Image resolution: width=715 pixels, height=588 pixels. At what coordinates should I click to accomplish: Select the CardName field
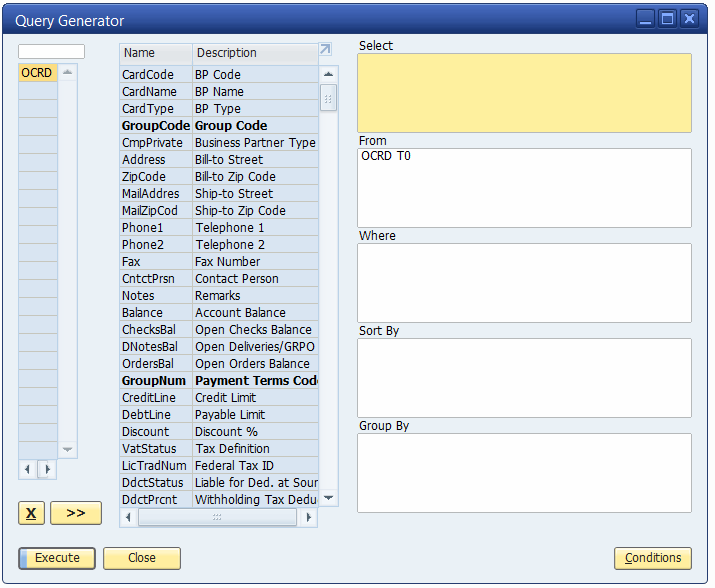156,92
